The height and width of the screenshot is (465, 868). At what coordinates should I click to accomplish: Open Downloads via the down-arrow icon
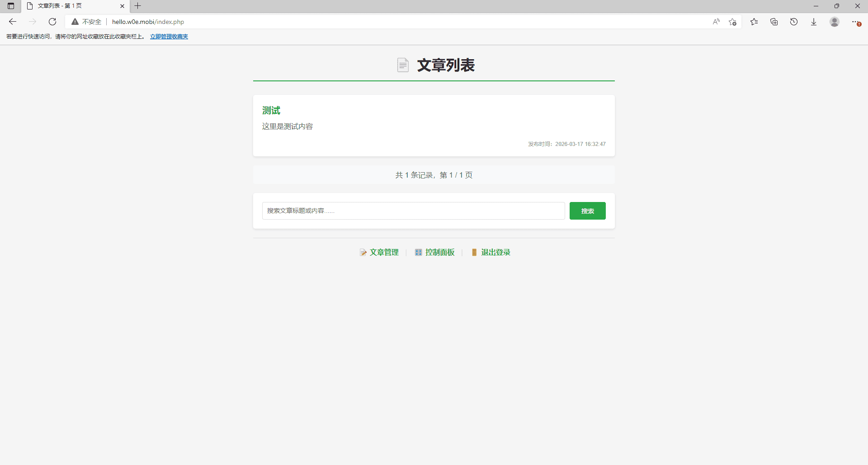click(x=814, y=21)
